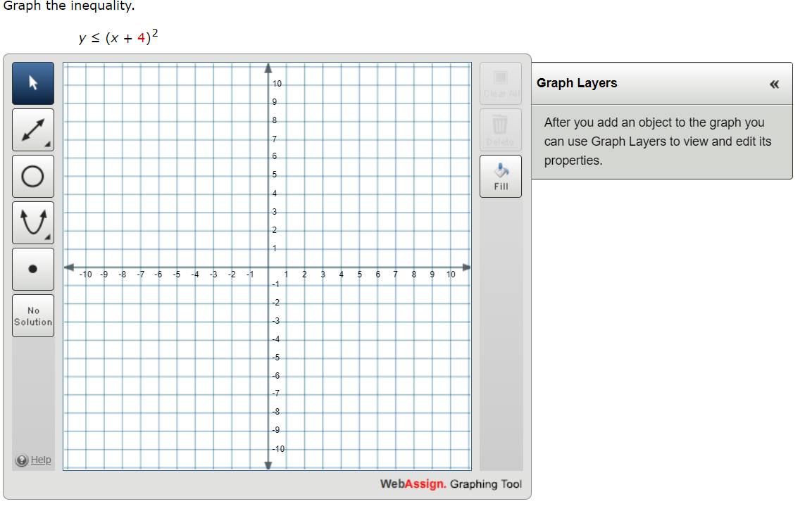Click the Help question mark icon
Image resolution: width=812 pixels, height=530 pixels.
(21, 460)
